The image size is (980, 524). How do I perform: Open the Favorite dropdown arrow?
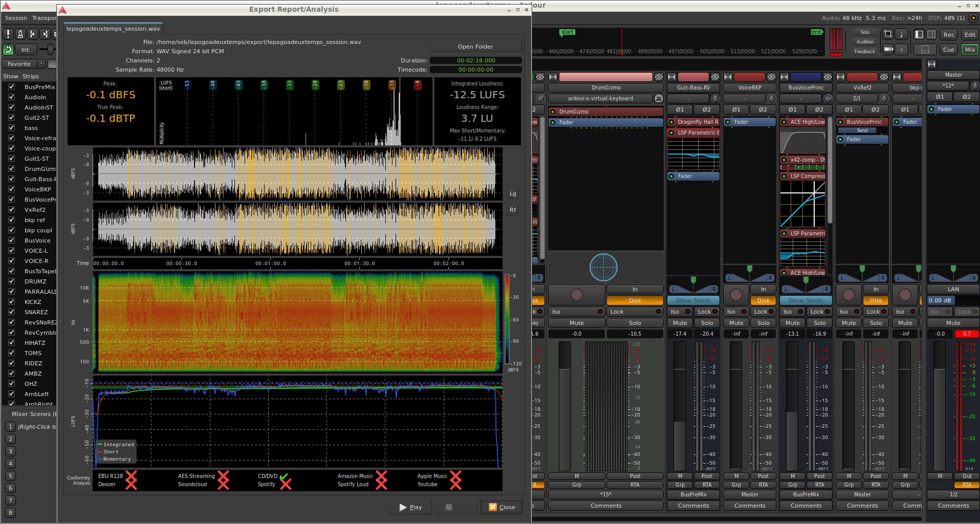[x=41, y=64]
